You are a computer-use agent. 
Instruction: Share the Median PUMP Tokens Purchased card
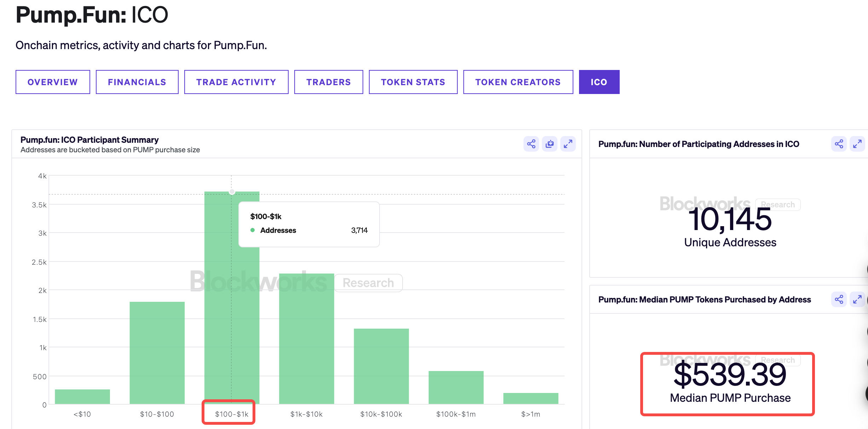[x=839, y=299]
